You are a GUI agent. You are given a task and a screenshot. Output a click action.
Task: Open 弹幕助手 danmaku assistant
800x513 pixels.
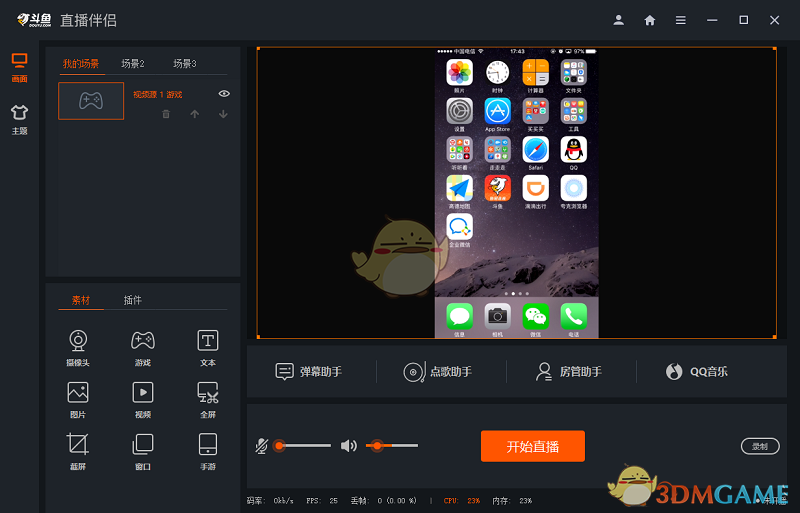(308, 372)
